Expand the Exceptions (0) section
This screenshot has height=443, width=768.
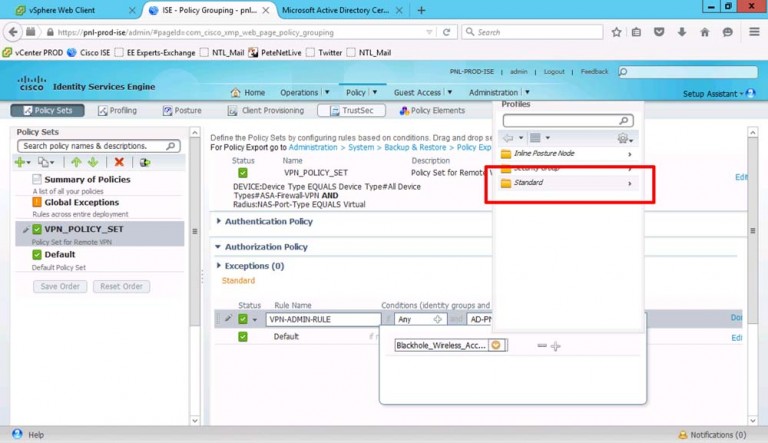218,265
